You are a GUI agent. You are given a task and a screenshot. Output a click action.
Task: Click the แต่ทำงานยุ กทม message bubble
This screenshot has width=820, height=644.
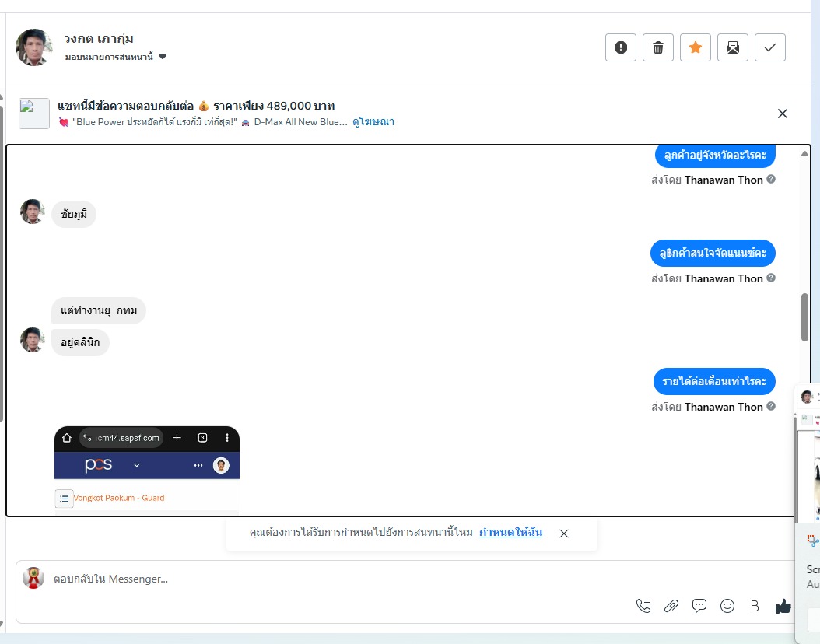tap(99, 310)
